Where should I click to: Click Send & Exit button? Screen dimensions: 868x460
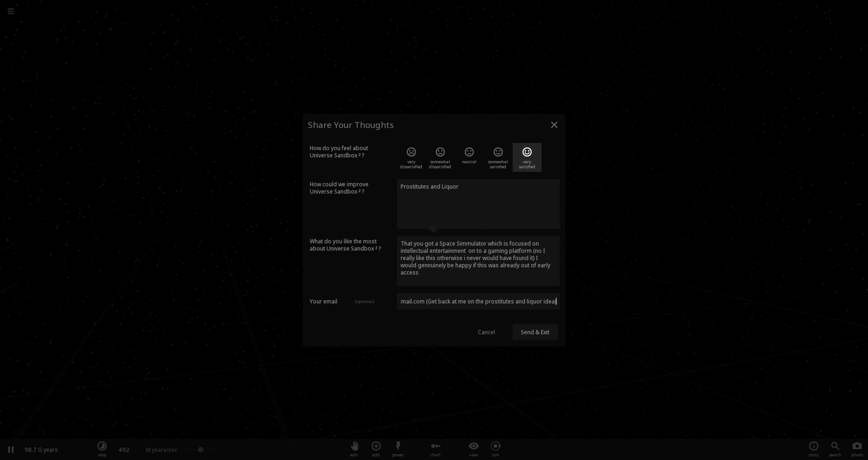535,332
